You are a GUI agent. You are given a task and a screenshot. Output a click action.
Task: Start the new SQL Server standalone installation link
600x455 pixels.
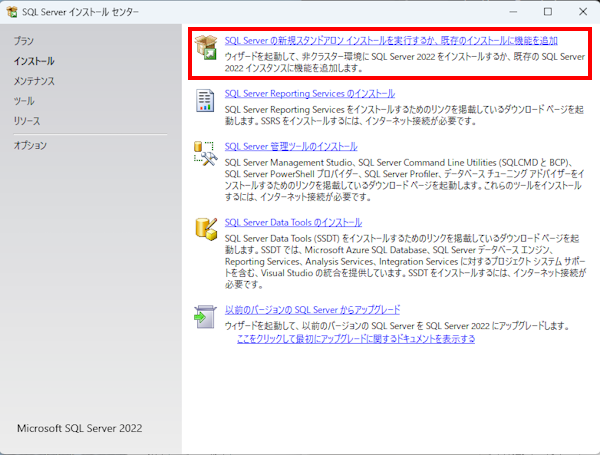tap(391, 41)
